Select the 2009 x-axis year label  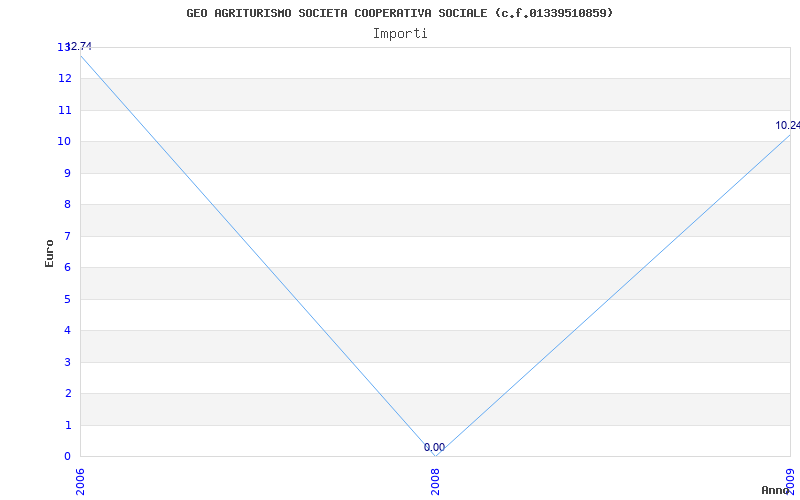tap(790, 482)
